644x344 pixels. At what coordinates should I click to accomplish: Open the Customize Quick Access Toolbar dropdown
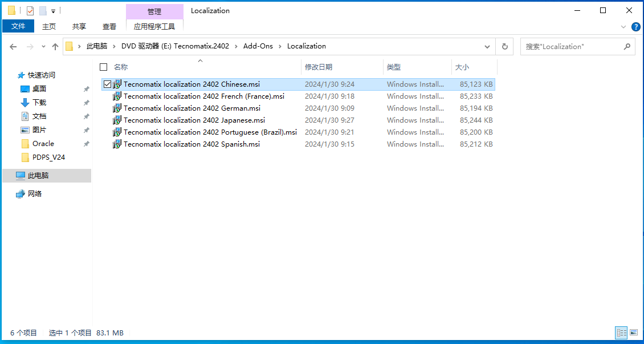[x=53, y=11]
